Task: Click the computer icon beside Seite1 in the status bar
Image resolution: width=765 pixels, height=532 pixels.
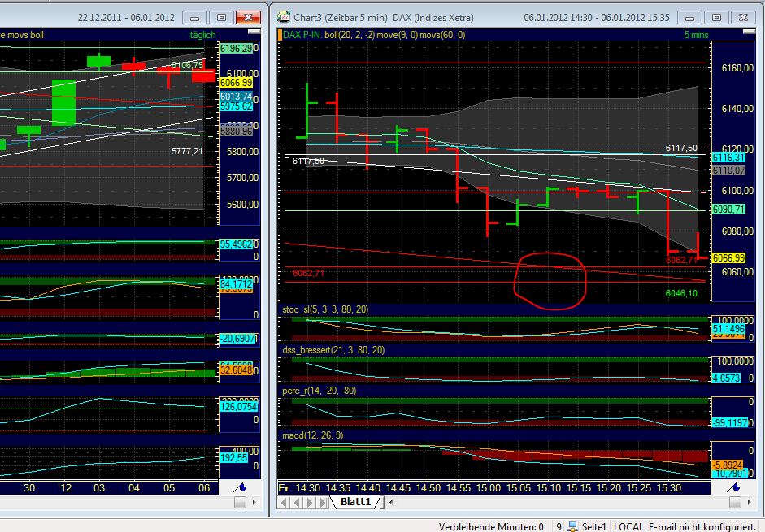Action: (572, 526)
